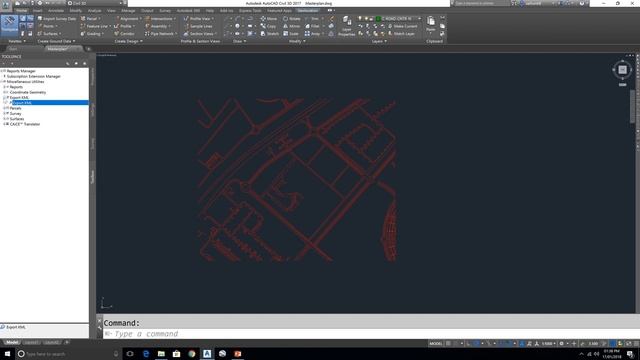Click the Intersections tool
640x360 pixels.
161,19
